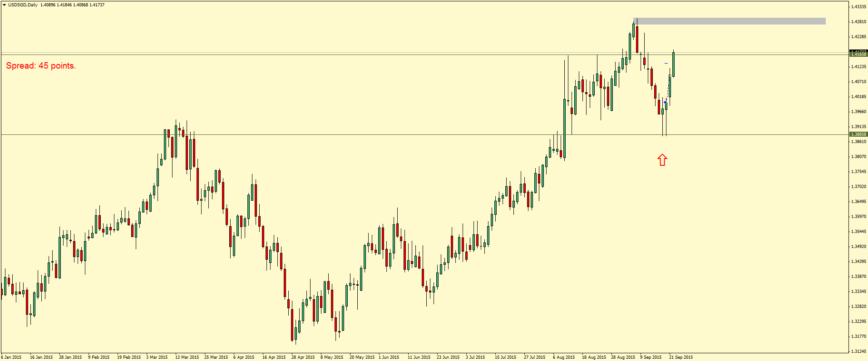
Task: Click the 28 Jan 2015 date label
Action: (70, 357)
